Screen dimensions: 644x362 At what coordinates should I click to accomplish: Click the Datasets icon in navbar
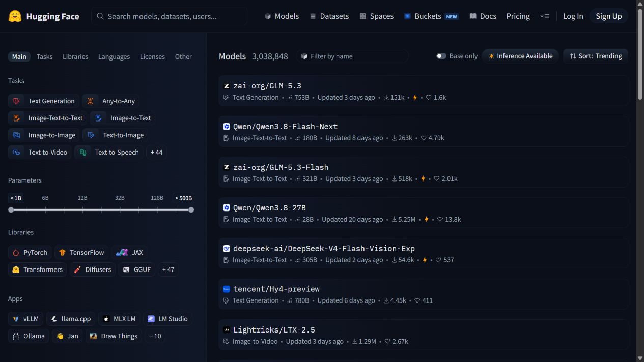(x=313, y=16)
